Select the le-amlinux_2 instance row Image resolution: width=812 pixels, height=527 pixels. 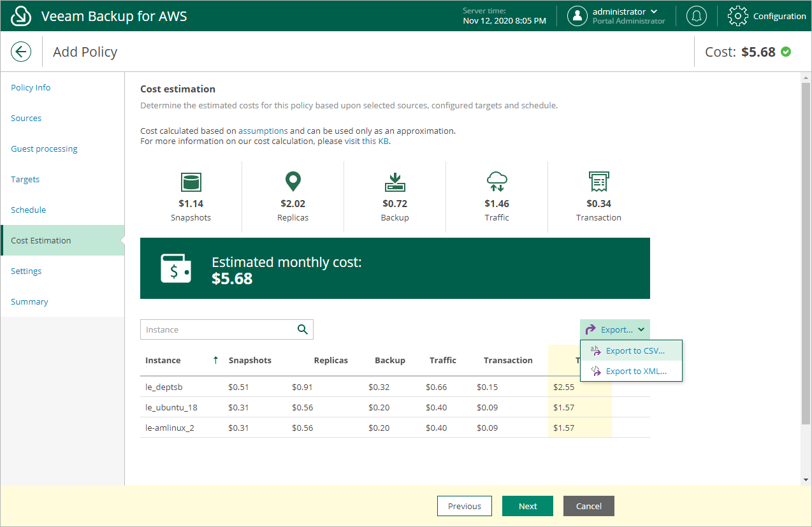395,428
